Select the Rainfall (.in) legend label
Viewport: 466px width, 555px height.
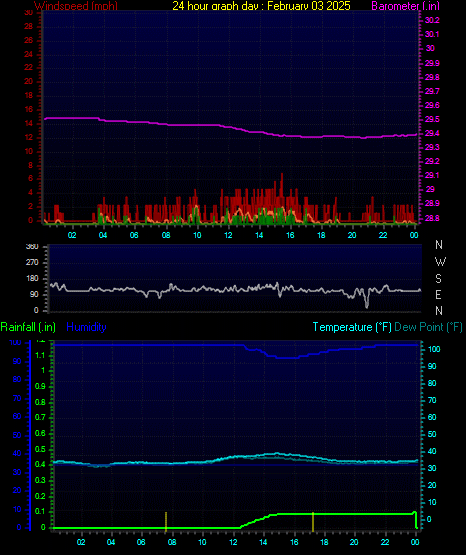click(x=28, y=327)
